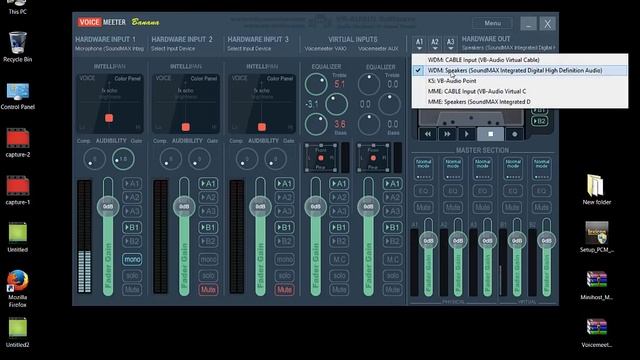Open the A2 hardware out dropdown
The height and width of the screenshot is (360, 640).
pyautogui.click(x=435, y=43)
